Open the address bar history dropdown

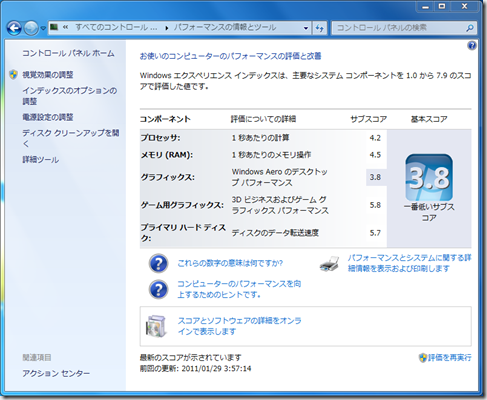pyautogui.click(x=306, y=28)
